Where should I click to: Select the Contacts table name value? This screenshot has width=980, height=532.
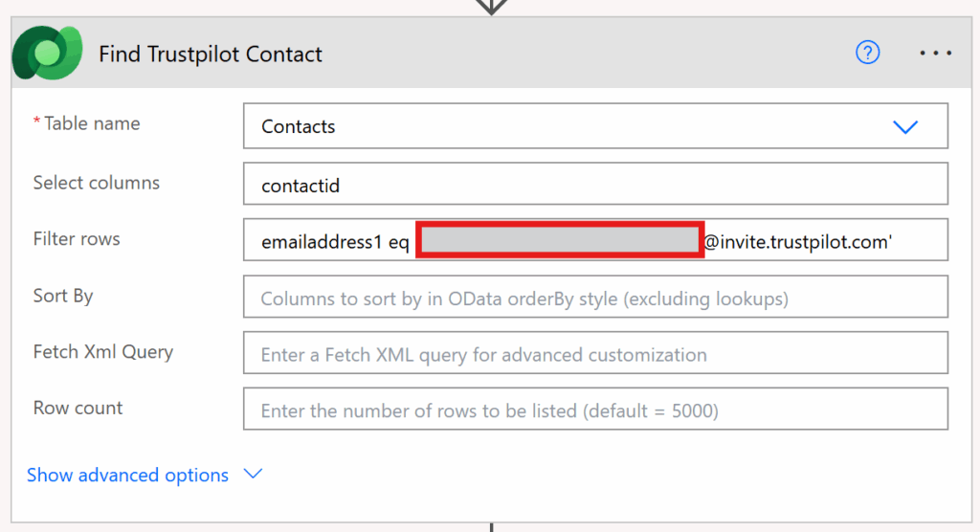coord(299,127)
